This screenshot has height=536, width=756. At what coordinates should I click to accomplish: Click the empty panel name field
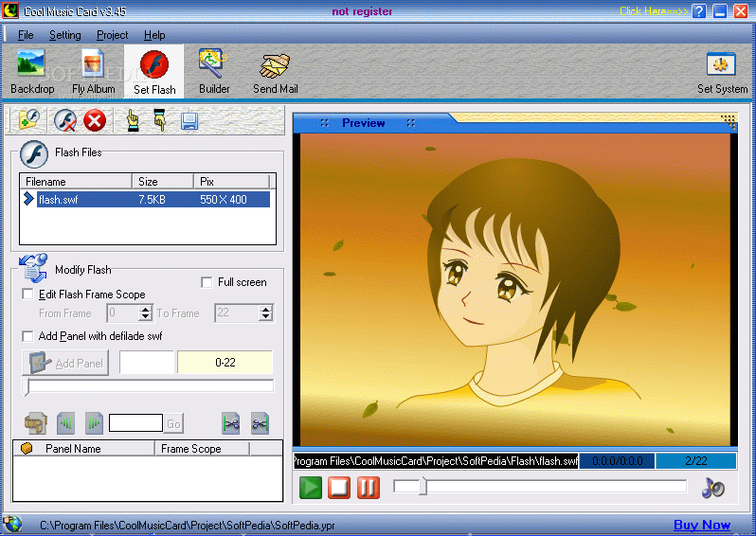tap(147, 362)
